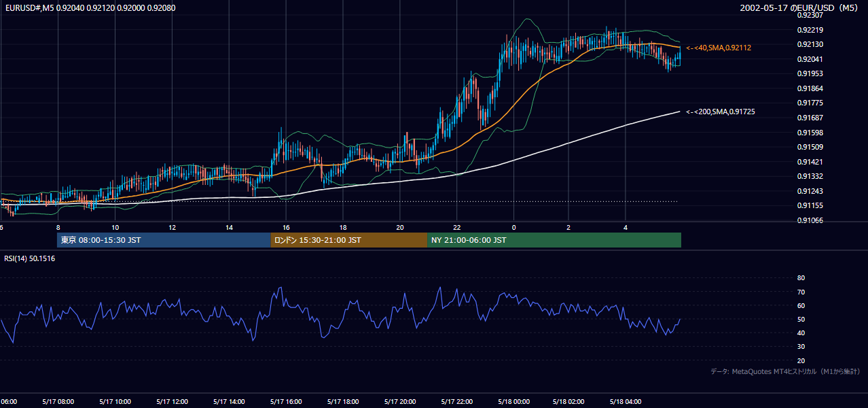Click price axis value 0.91509

tap(810, 147)
